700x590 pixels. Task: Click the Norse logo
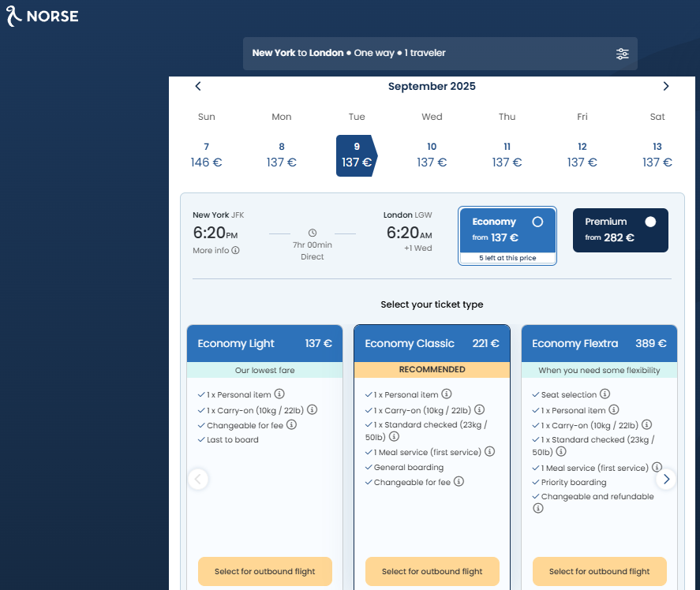pos(43,16)
